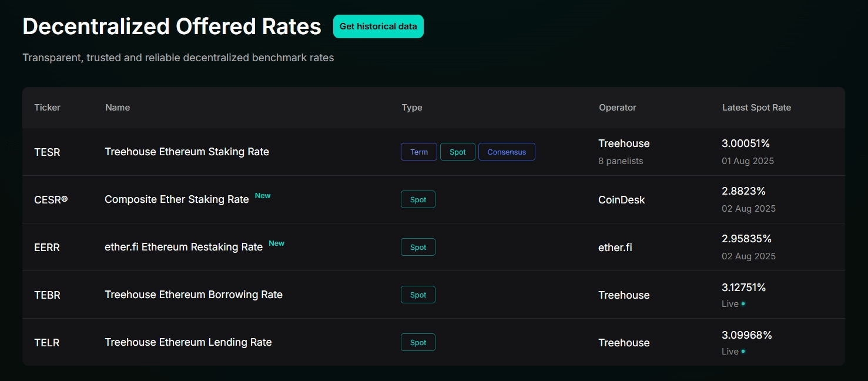Click the 01 Aug 2025 date
This screenshot has width=868, height=381.
(x=748, y=161)
